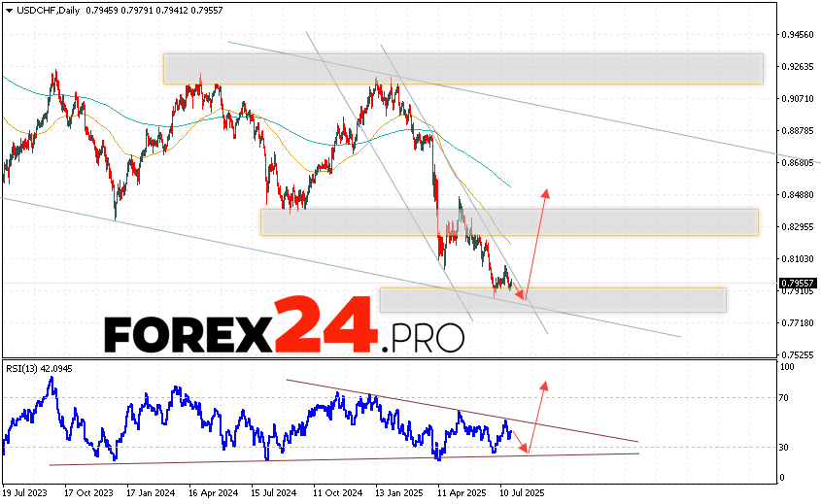
Task: Click the 0.86805 price axis label
Action: click(x=799, y=162)
